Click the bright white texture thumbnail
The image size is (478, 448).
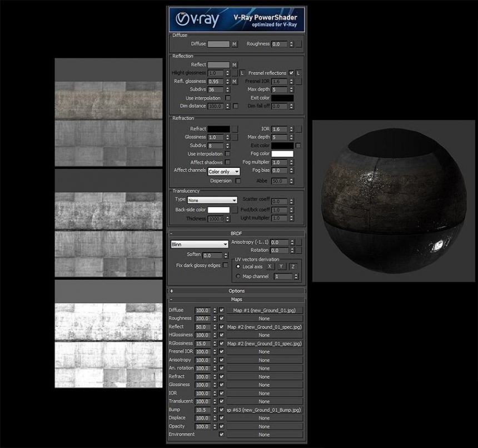(108, 333)
